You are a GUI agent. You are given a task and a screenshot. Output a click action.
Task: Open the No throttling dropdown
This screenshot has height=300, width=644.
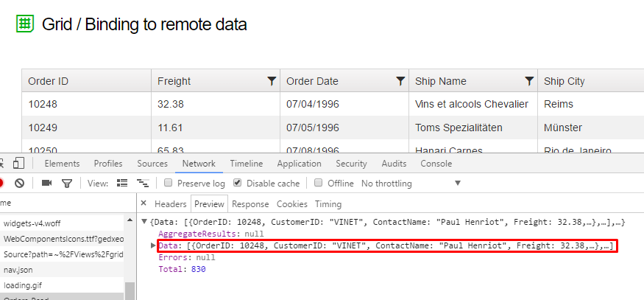pyautogui.click(x=411, y=183)
